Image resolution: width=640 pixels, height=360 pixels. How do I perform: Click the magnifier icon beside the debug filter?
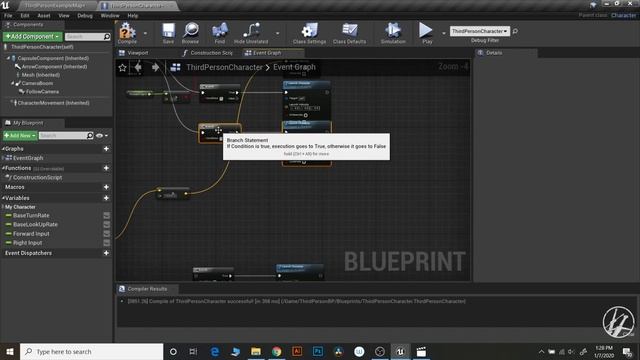click(x=515, y=31)
